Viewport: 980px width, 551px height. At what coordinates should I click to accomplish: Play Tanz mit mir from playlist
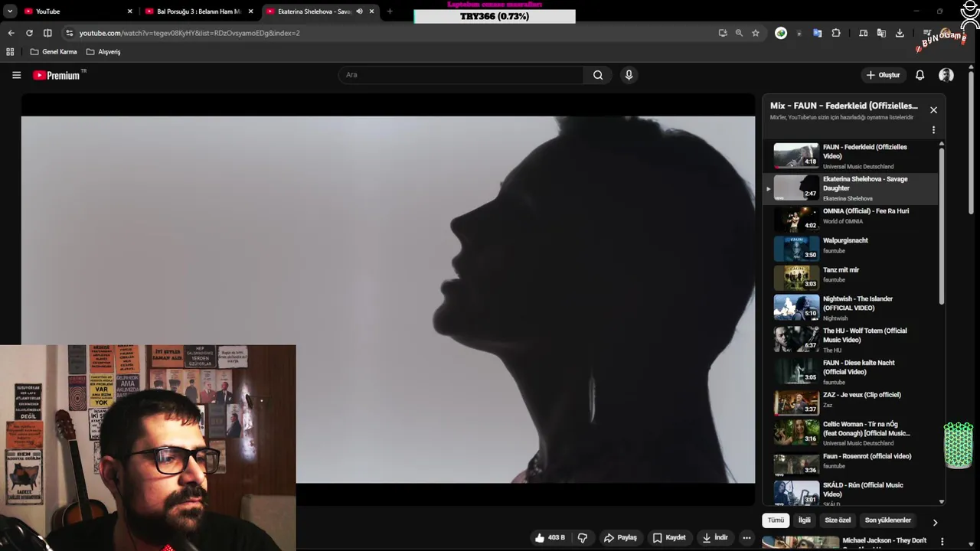[x=850, y=278]
